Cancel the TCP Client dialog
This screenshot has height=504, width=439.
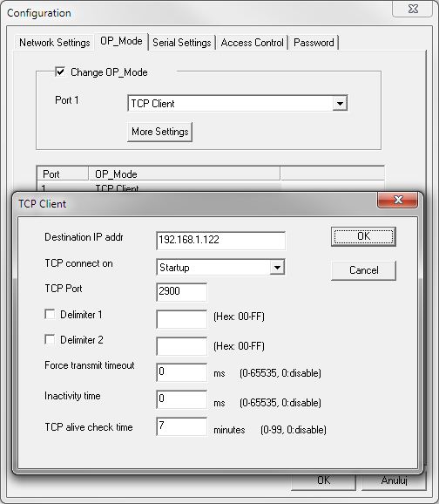click(363, 270)
